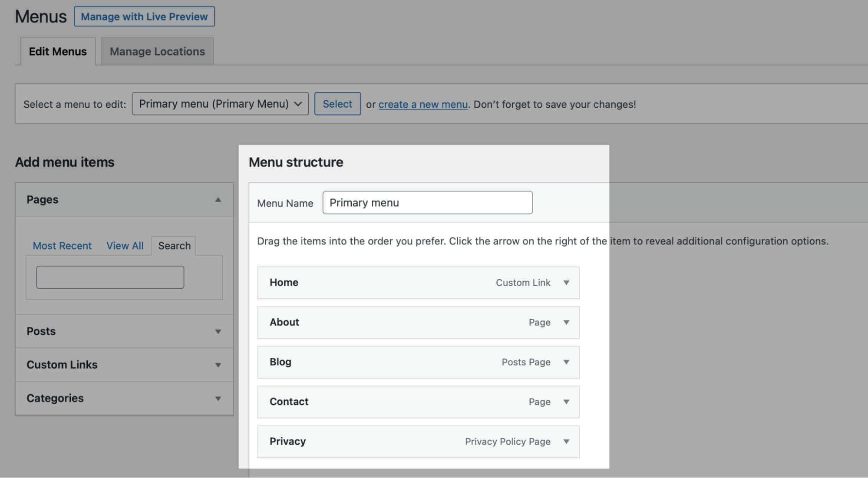Select the Search pages tab

point(174,246)
